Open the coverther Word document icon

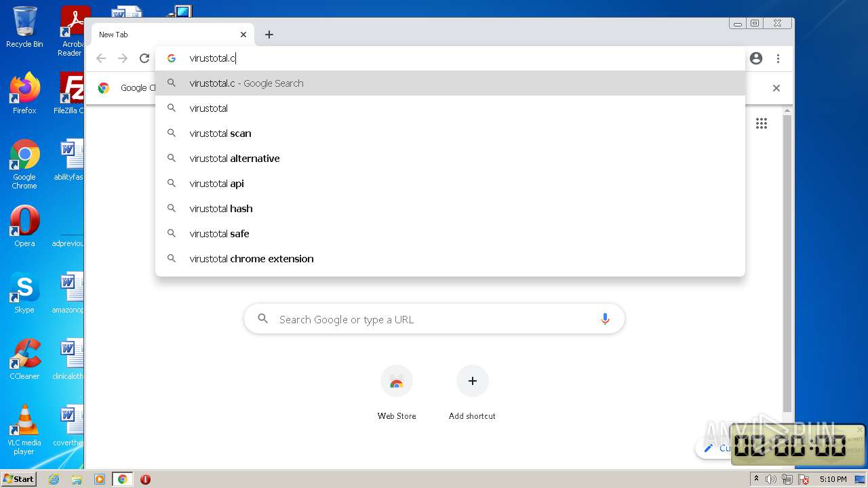point(68,426)
